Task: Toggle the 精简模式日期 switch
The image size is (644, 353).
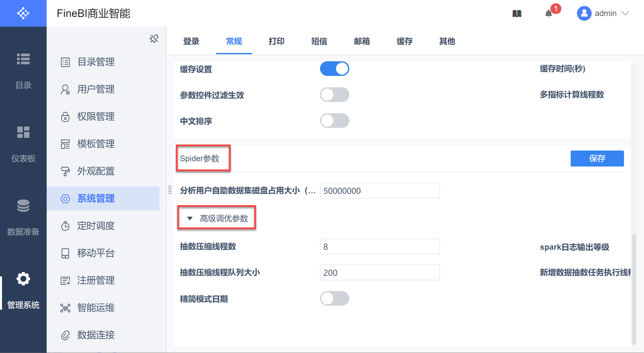Action: tap(334, 298)
